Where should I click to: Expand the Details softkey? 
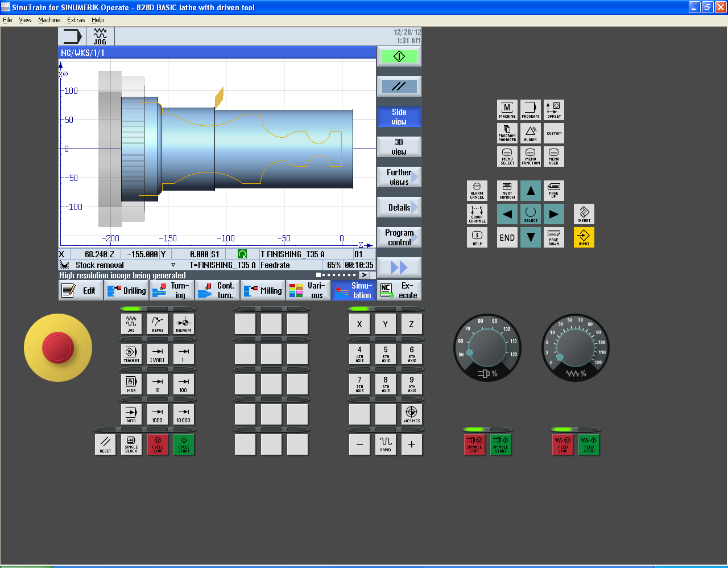(x=399, y=207)
